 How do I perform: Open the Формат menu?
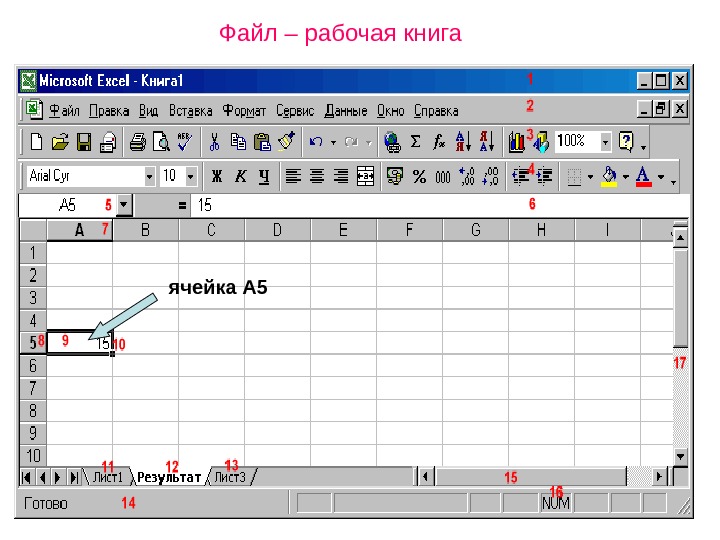[x=244, y=111]
